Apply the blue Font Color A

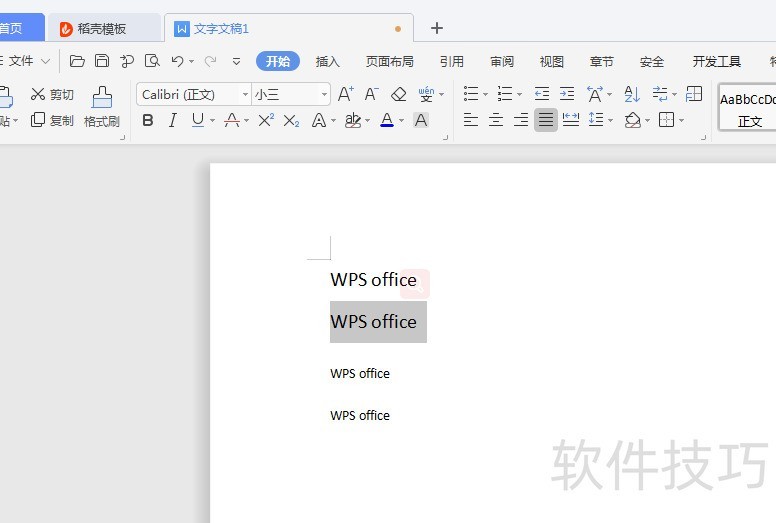click(x=387, y=120)
